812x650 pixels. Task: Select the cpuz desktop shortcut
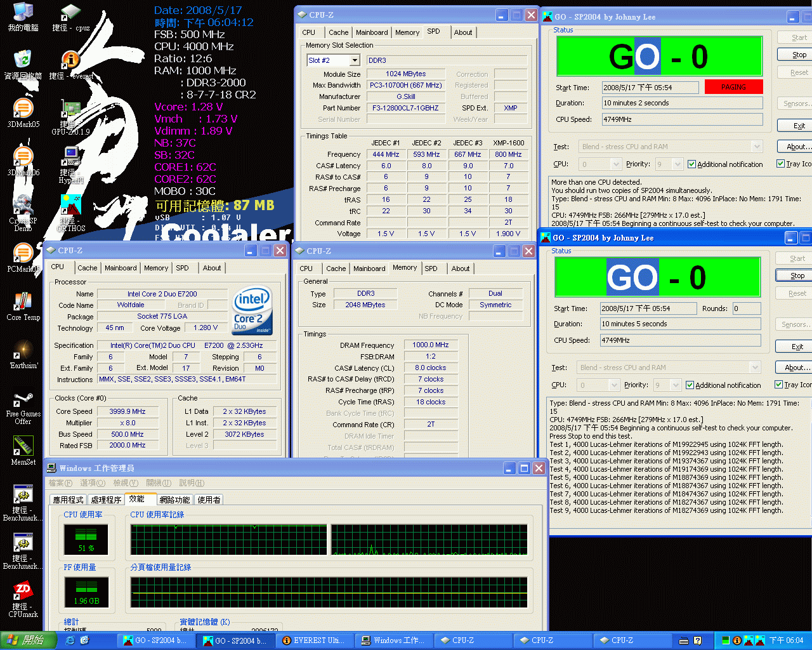tap(70, 17)
